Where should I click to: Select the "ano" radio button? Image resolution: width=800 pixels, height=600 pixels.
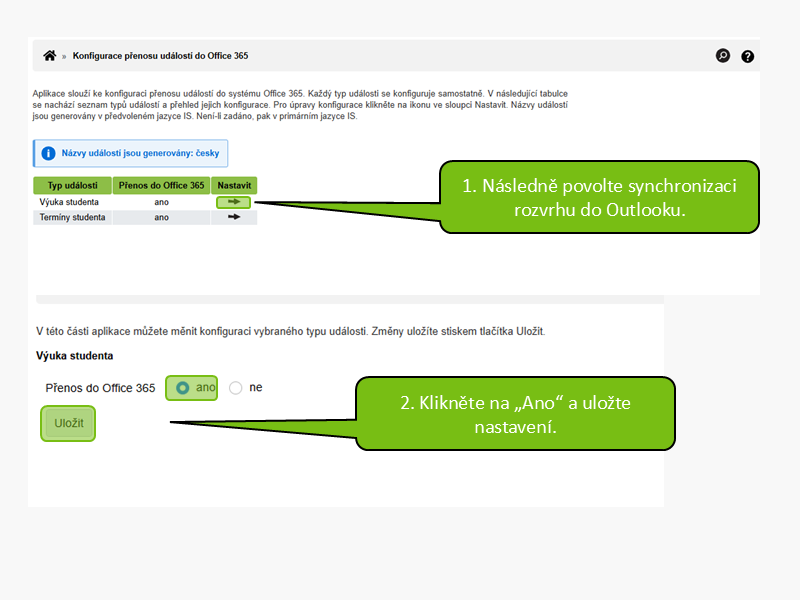[182, 388]
